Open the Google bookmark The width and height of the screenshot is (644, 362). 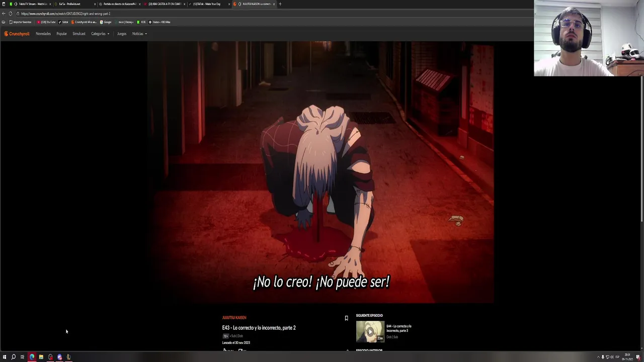[106, 22]
